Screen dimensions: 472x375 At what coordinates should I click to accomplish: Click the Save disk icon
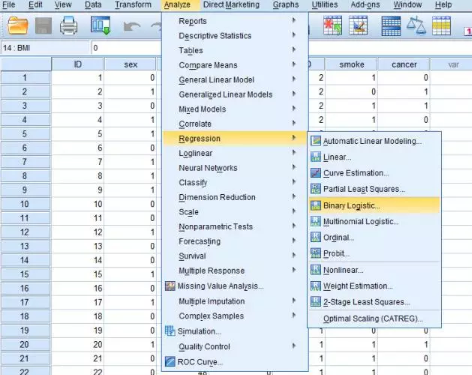pos(43,26)
